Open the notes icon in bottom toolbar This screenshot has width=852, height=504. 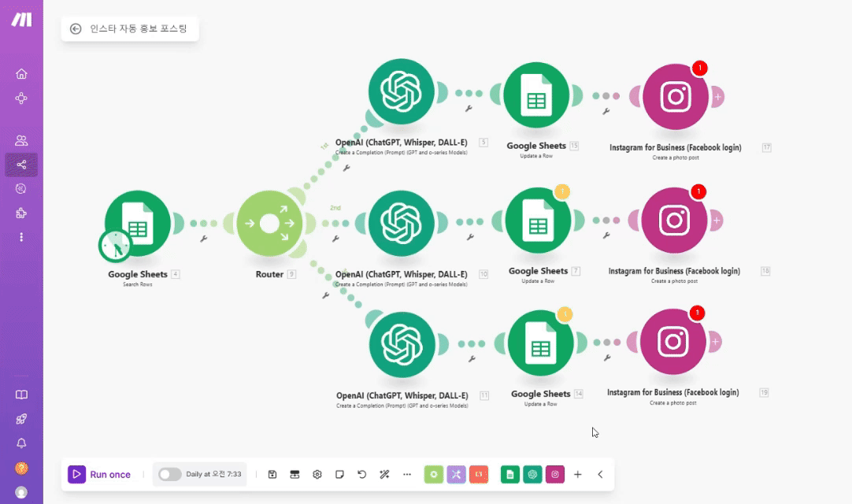[x=339, y=474]
